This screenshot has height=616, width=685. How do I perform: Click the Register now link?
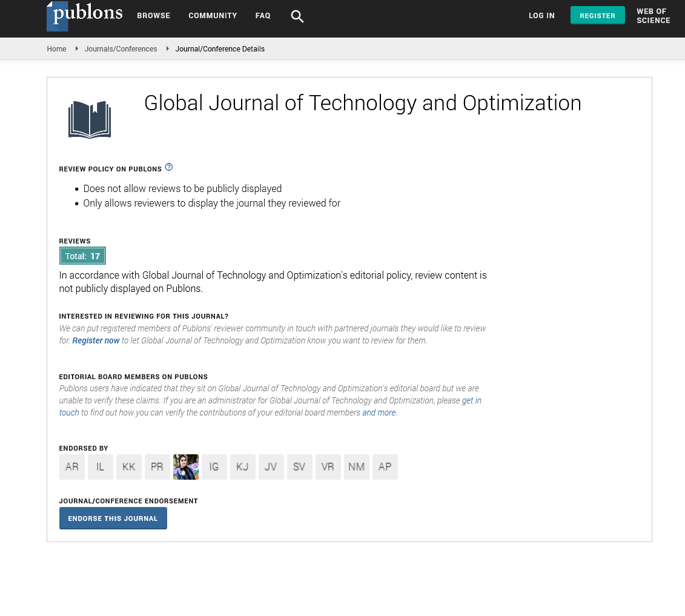[96, 340]
